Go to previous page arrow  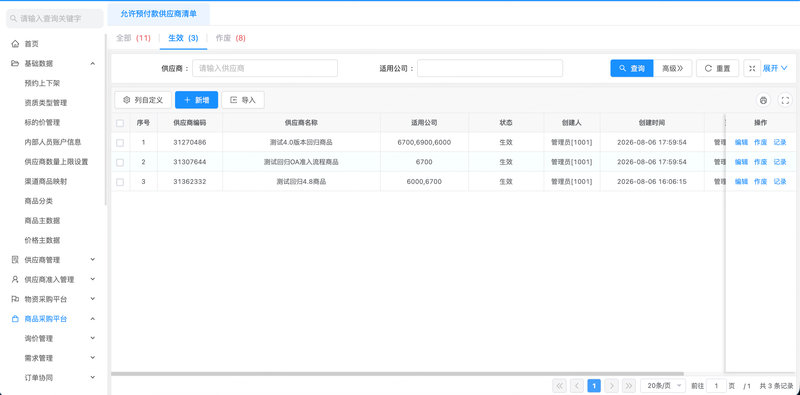coord(577,385)
